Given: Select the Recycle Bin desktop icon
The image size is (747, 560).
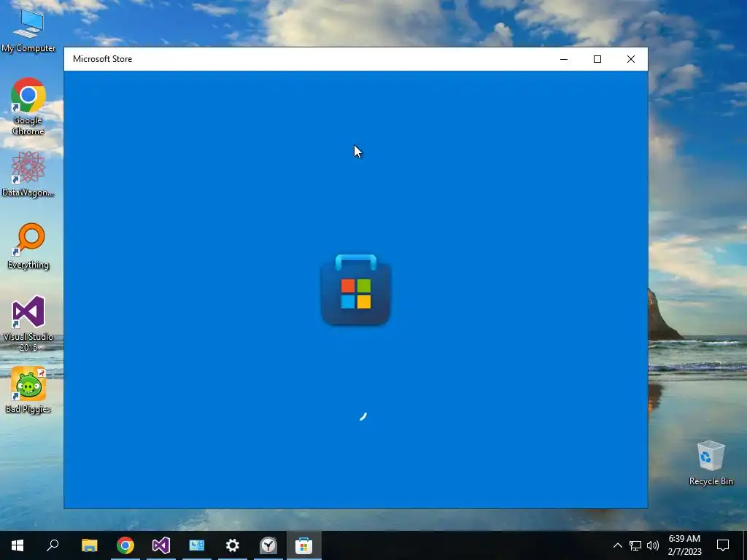Looking at the screenshot, I should click(x=711, y=463).
